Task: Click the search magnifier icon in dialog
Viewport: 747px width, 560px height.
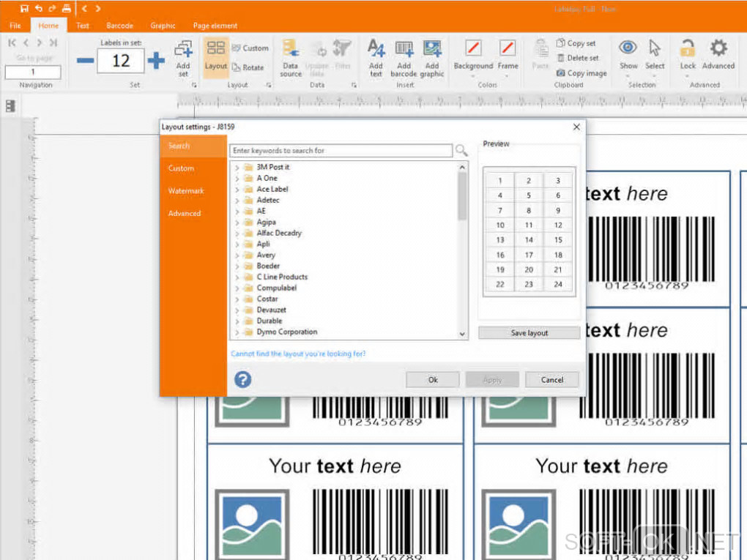Action: [x=461, y=151]
